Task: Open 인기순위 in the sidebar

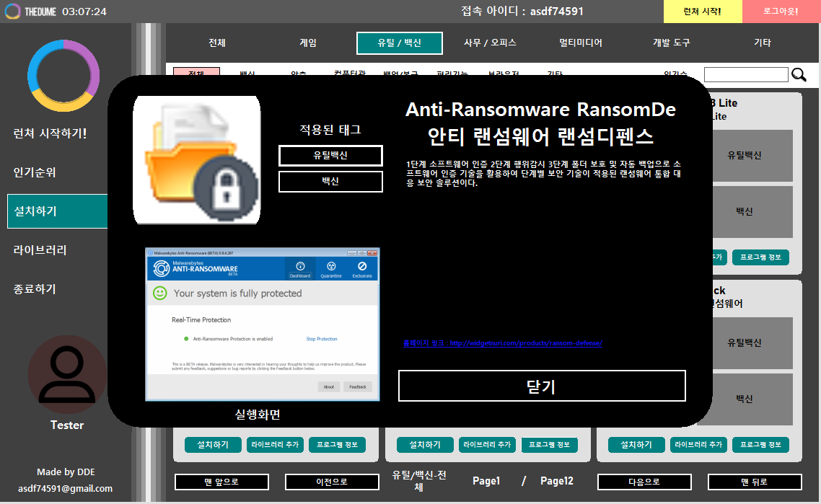Action: tap(35, 172)
